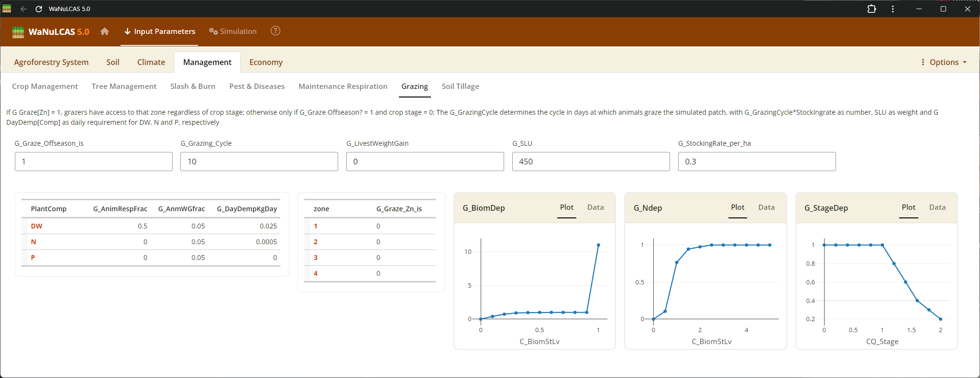Viewport: 980px width, 378px height.
Task: Switch to the Economy tab
Action: coord(266,62)
